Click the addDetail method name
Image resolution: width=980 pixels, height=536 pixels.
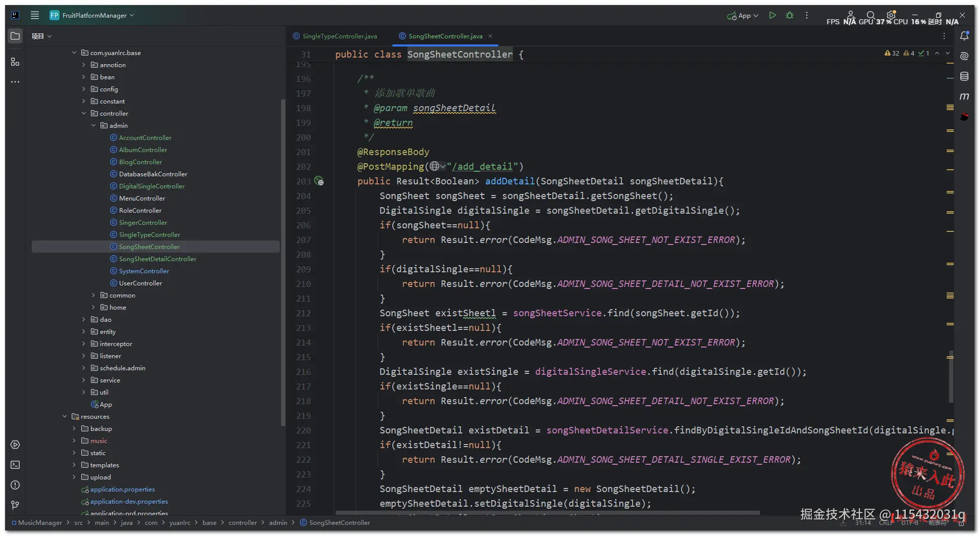(x=509, y=181)
